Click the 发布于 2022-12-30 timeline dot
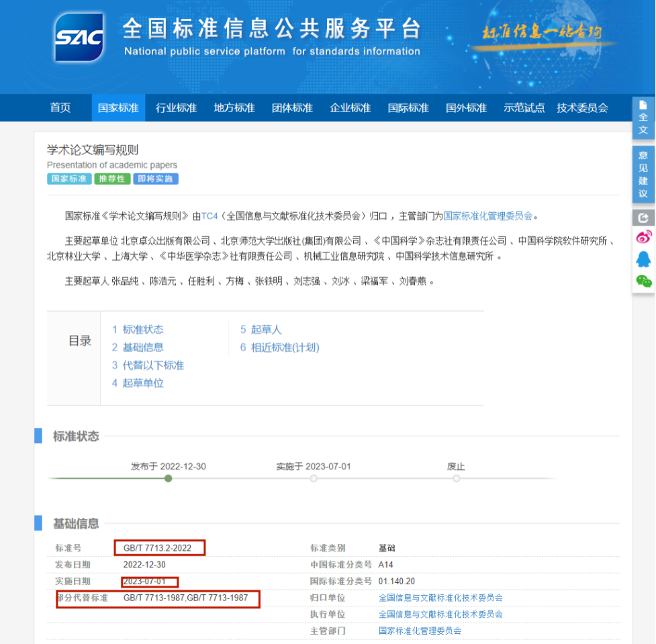The width and height of the screenshot is (656, 644). (168, 478)
